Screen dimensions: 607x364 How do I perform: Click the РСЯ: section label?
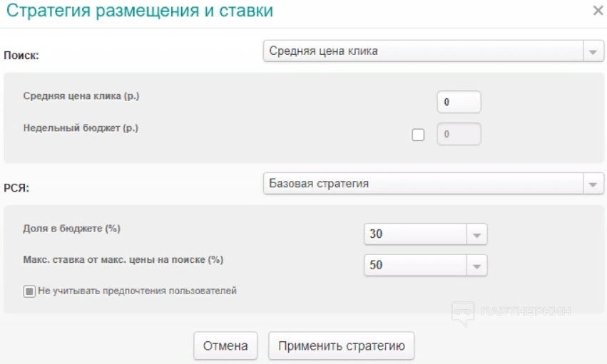[16, 188]
